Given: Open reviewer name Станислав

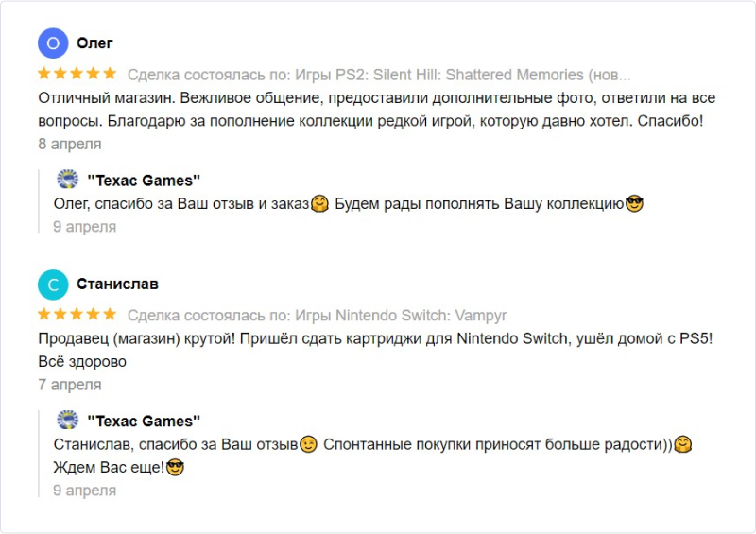Looking at the screenshot, I should click(x=117, y=284).
